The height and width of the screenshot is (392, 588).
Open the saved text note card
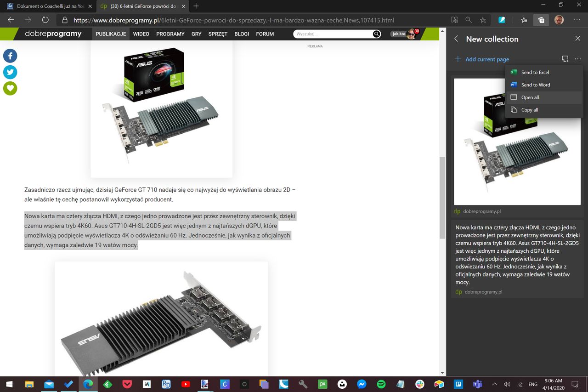click(x=517, y=259)
